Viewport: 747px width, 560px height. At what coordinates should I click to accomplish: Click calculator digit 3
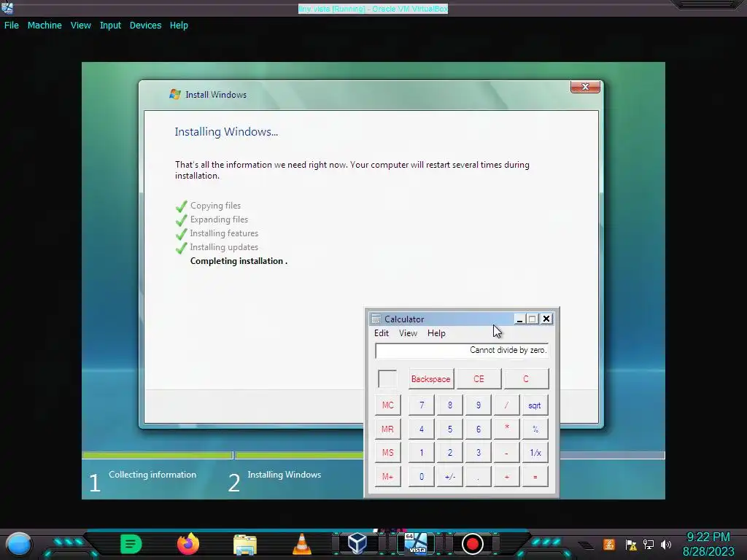tap(479, 452)
